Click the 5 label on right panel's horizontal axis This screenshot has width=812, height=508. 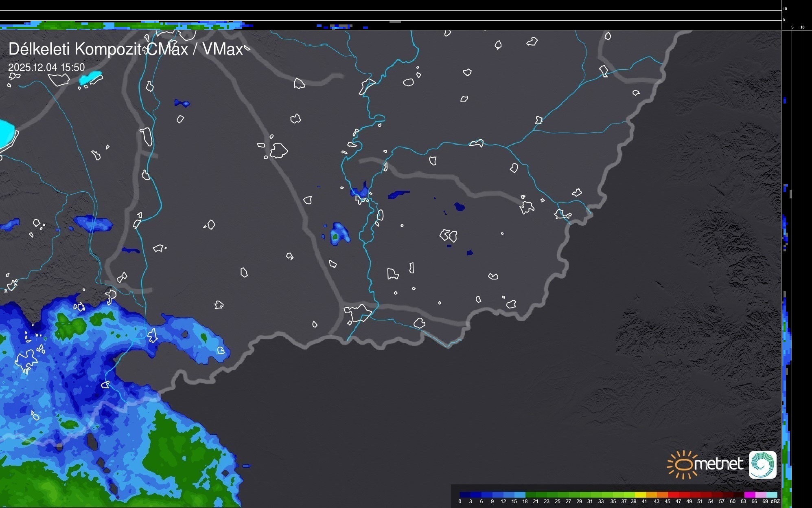(792, 27)
